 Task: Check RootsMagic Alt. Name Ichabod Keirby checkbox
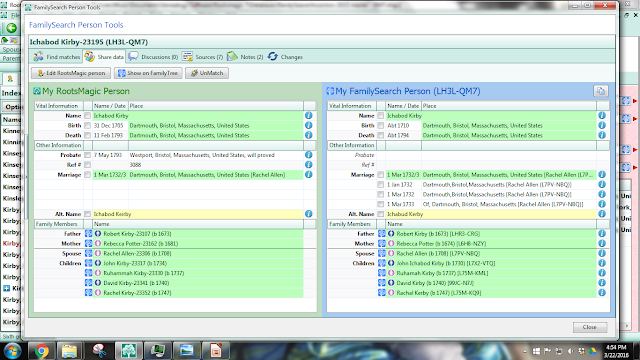[x=87, y=214]
